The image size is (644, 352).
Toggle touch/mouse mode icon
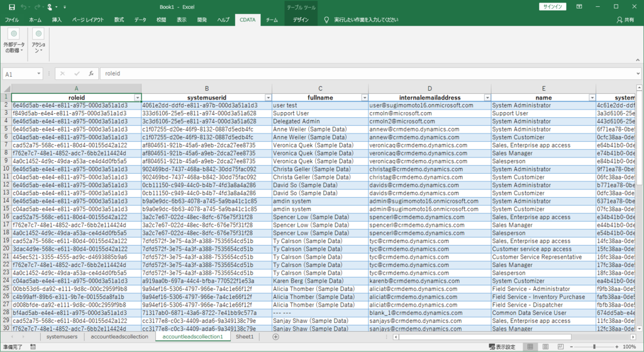pos(50,7)
